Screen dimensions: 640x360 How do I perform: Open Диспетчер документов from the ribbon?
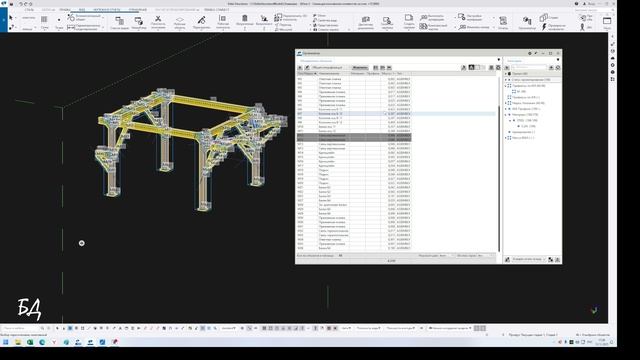[x=365, y=22]
